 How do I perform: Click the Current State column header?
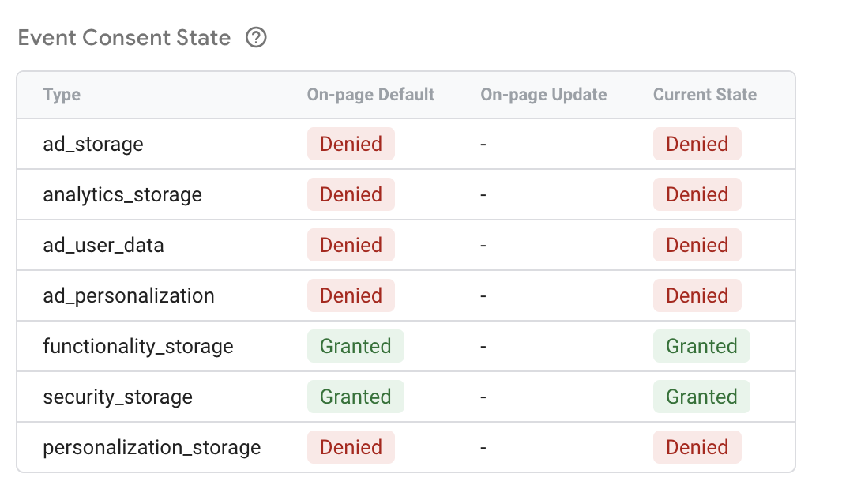coord(704,94)
